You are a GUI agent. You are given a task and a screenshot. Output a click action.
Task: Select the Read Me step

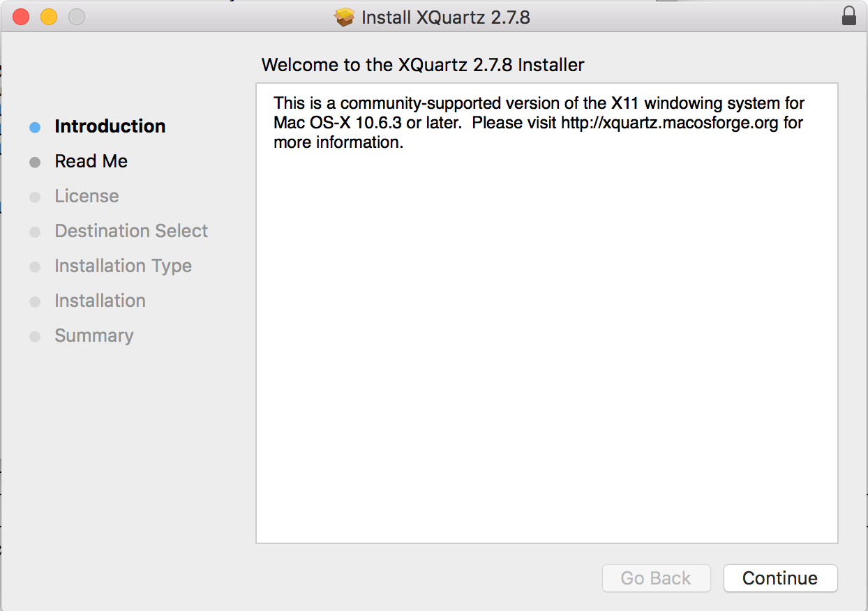[x=91, y=161]
